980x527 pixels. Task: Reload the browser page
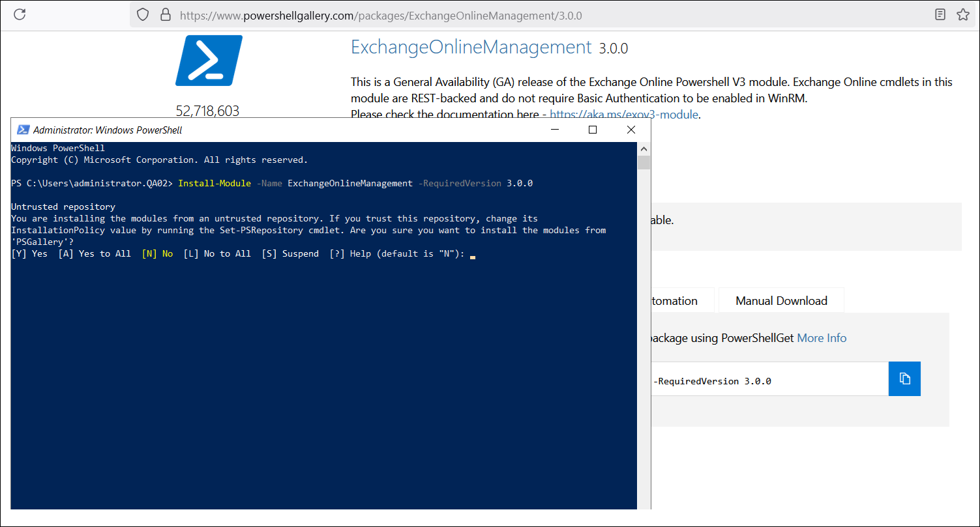[20, 14]
